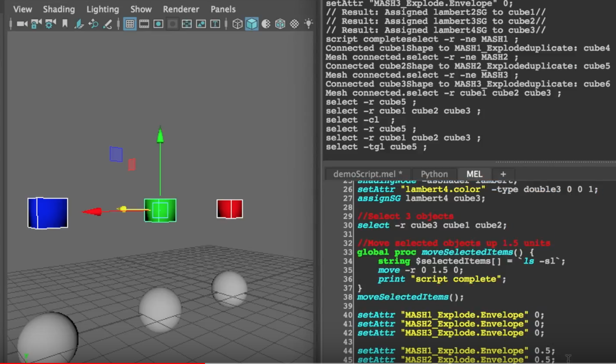Open the Panels menu
616x364 pixels.
click(223, 9)
